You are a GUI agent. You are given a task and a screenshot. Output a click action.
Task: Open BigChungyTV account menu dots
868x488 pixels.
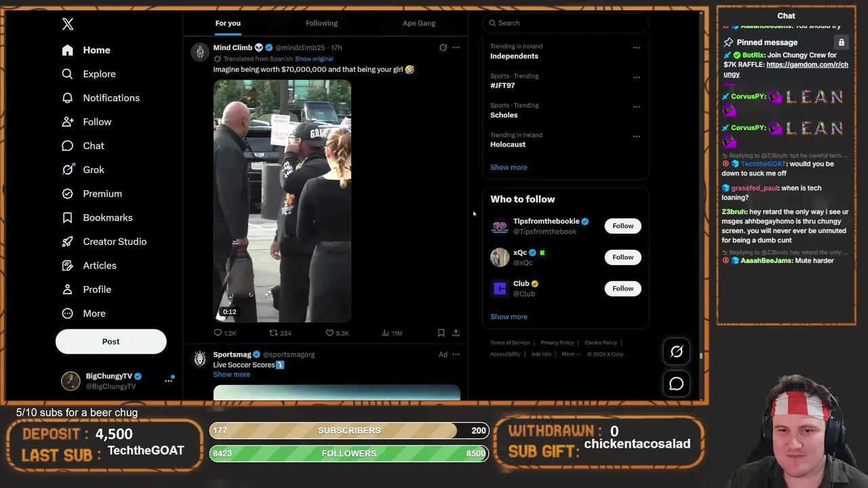(169, 381)
